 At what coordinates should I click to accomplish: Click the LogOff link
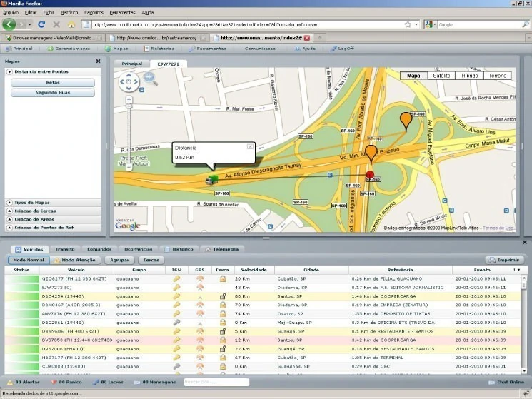tap(342, 49)
